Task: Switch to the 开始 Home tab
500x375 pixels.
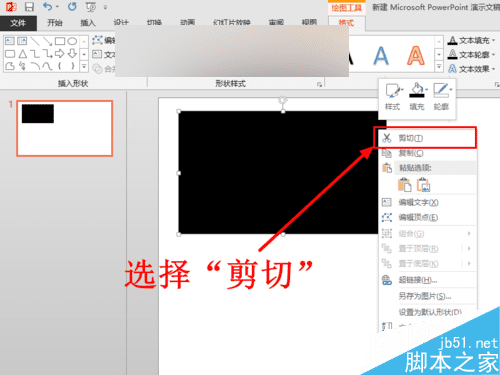Action: [x=55, y=23]
